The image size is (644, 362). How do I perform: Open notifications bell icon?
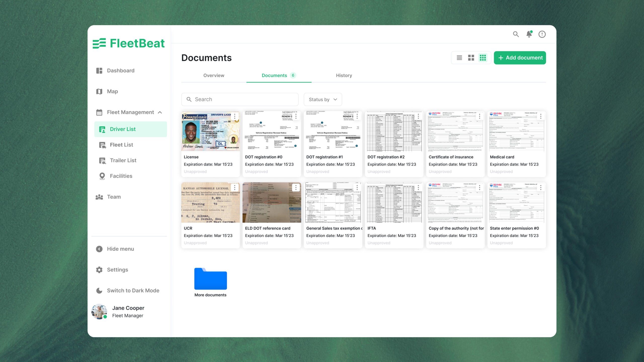(x=529, y=34)
